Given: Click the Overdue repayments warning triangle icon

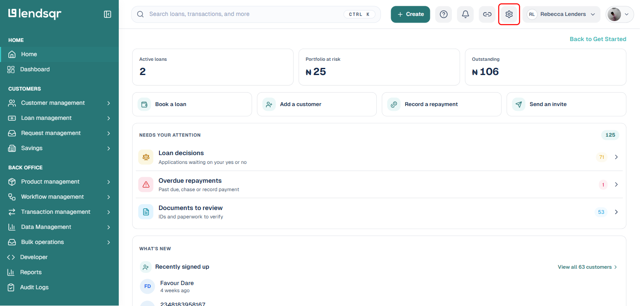Looking at the screenshot, I should pos(146,184).
